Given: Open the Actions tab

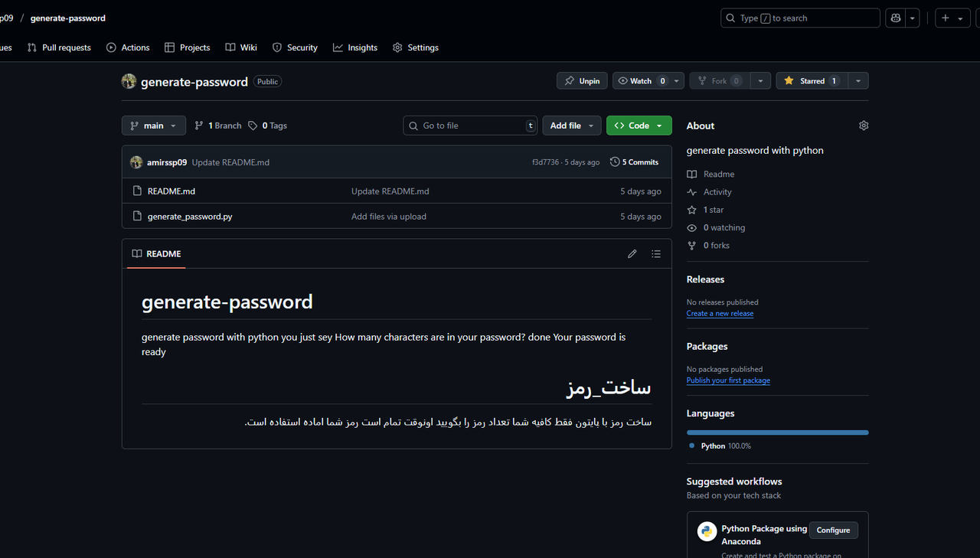Looking at the screenshot, I should tap(128, 47).
